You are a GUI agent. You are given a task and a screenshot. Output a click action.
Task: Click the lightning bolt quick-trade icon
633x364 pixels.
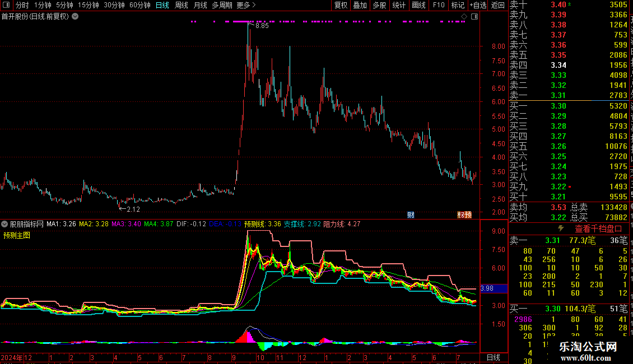tap(561, 228)
